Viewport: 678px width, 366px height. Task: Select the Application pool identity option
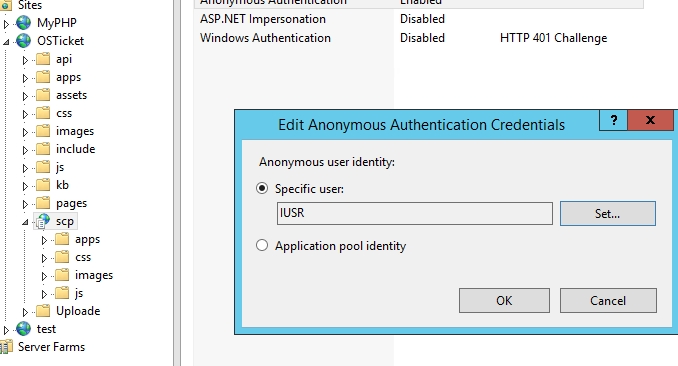(262, 245)
